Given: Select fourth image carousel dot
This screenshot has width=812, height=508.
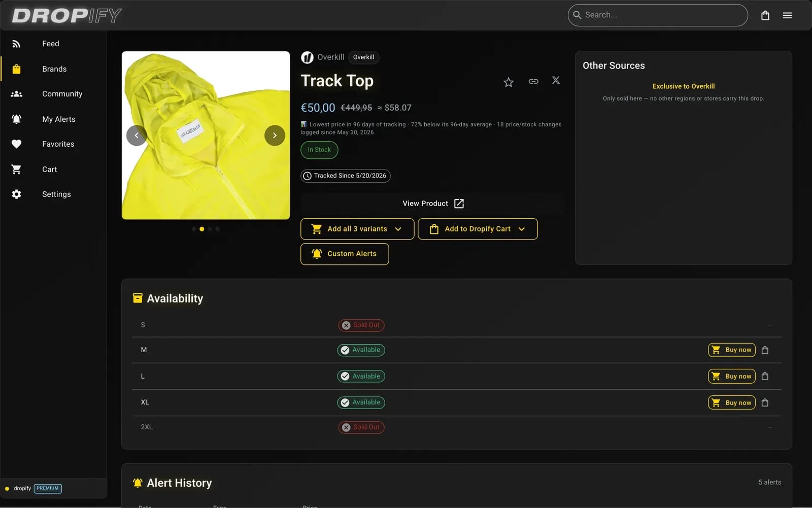Looking at the screenshot, I should tap(218, 229).
